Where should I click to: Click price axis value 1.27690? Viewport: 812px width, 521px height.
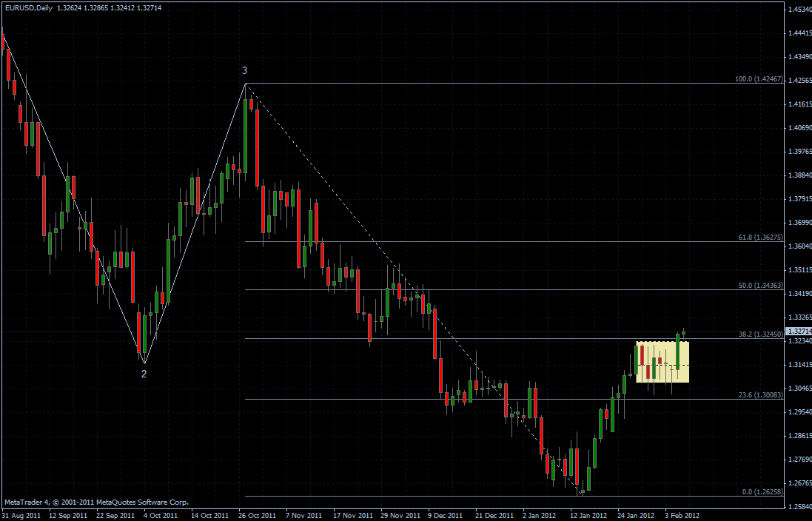coord(799,459)
